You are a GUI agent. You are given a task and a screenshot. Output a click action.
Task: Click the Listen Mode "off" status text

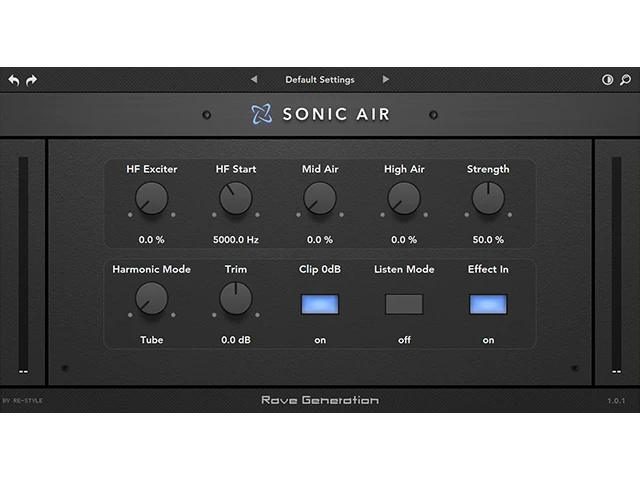(x=404, y=340)
